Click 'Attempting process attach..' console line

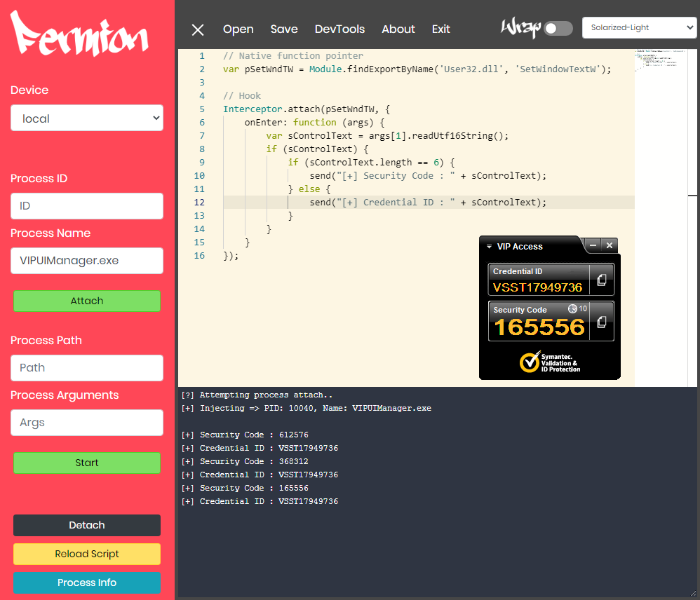pyautogui.click(x=257, y=395)
